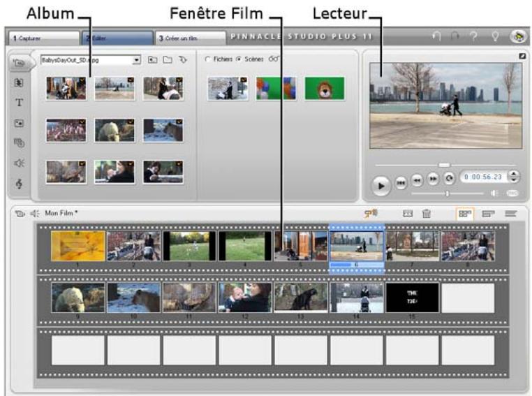Open the Photos album section icon

pos(19,123)
